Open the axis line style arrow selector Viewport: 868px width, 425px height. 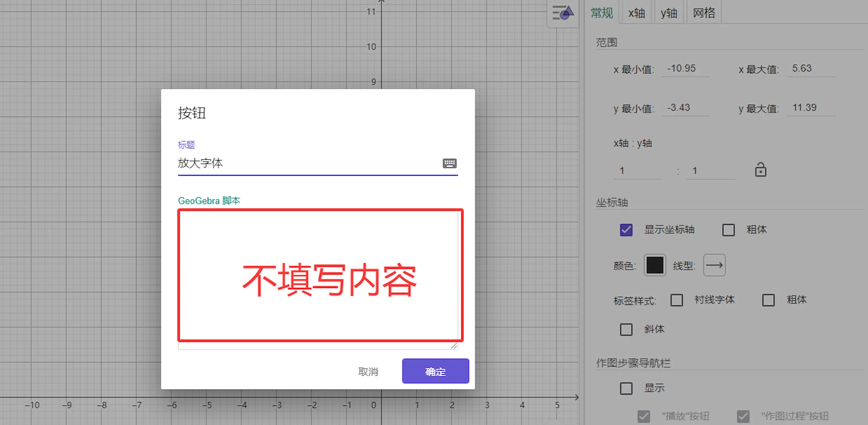point(714,265)
